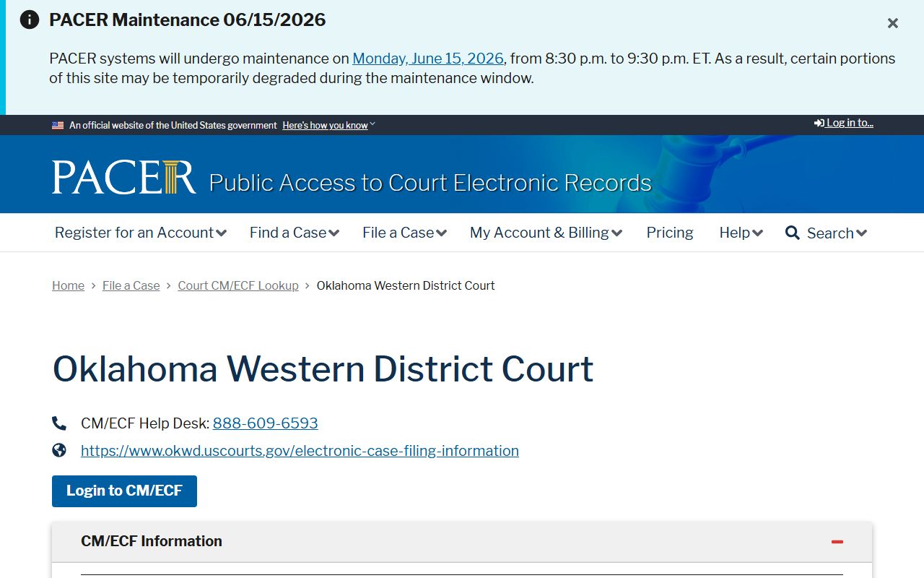Screen dimensions: 924x578
Task: Go to Home breadcrumb
Action: (x=68, y=285)
